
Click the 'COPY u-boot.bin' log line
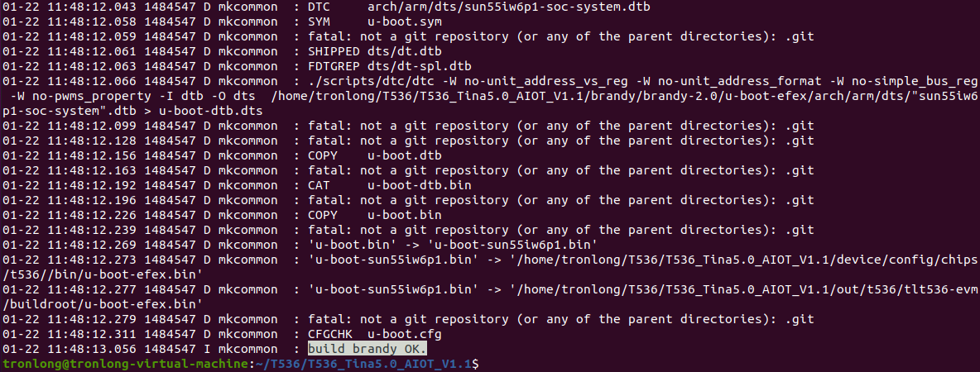click(375, 215)
